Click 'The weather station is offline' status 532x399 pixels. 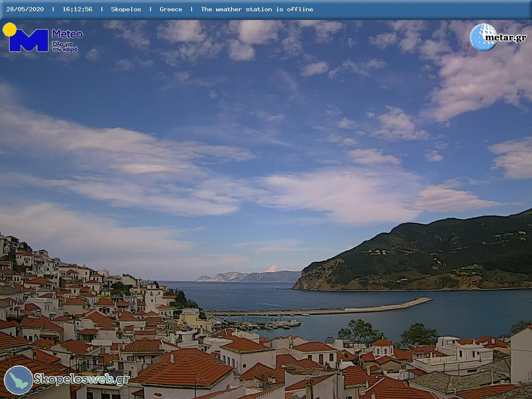pyautogui.click(x=257, y=9)
